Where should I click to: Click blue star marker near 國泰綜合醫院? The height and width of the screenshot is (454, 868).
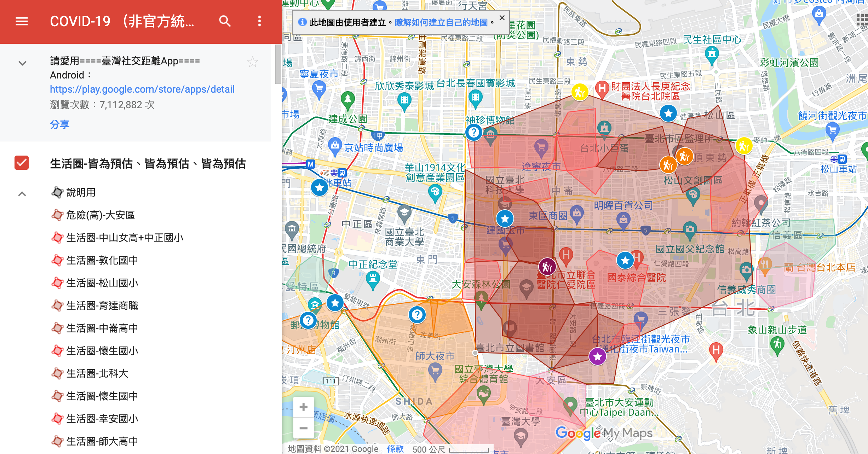pos(625,261)
